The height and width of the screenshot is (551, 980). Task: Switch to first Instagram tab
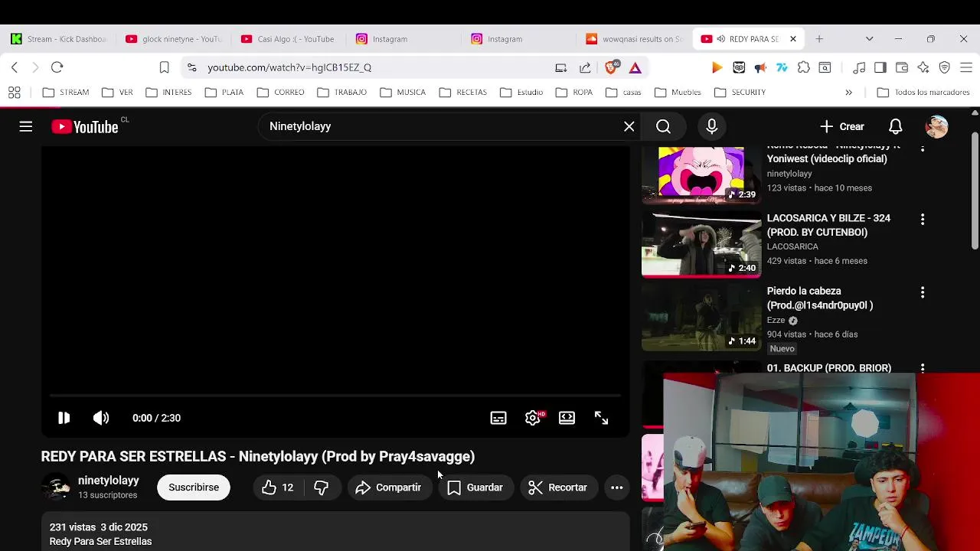pyautogui.click(x=403, y=39)
